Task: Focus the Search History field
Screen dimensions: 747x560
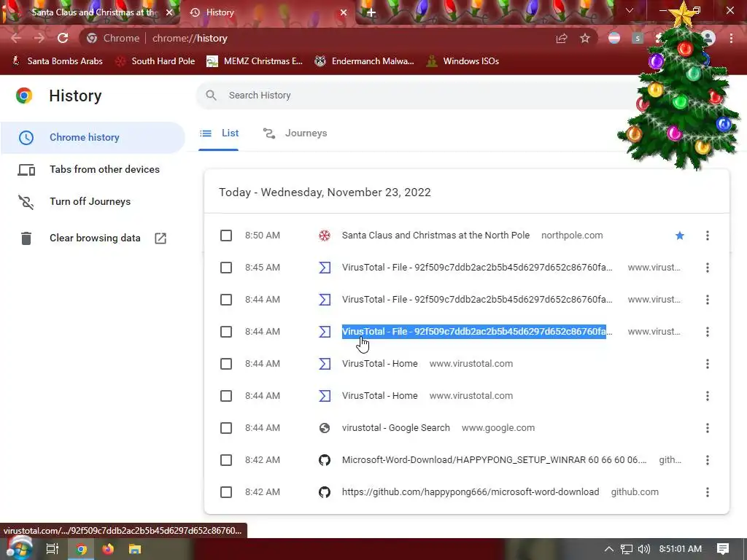Action: [419, 96]
